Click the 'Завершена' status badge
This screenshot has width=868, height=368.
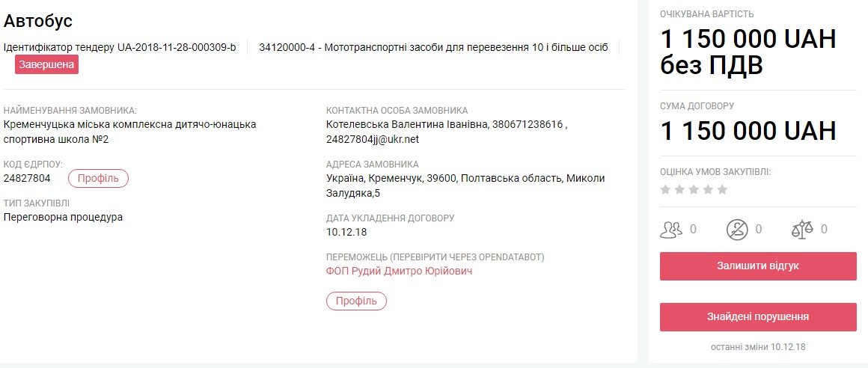pyautogui.click(x=46, y=64)
